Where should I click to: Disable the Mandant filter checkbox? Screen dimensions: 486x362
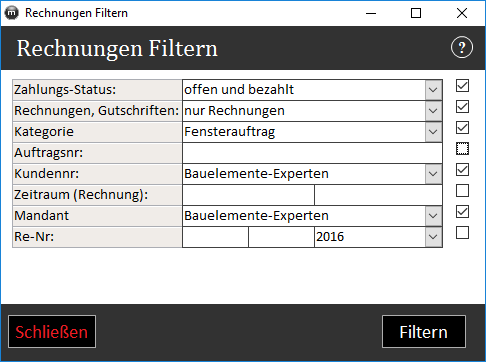[462, 212]
